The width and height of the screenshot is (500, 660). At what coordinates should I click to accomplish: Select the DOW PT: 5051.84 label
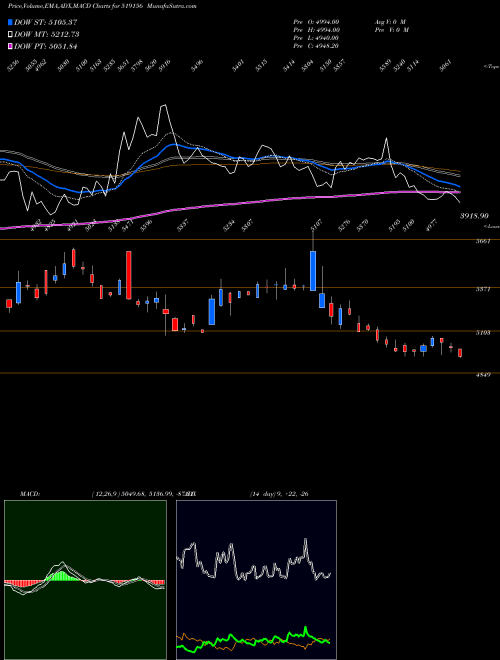click(45, 46)
